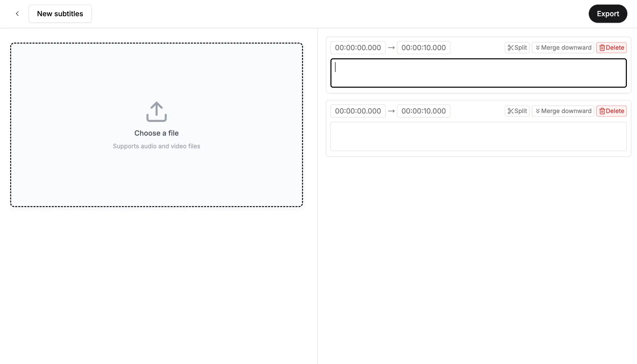This screenshot has width=637, height=364.
Task: Click the arrow between start and end times second row
Action: (x=391, y=111)
